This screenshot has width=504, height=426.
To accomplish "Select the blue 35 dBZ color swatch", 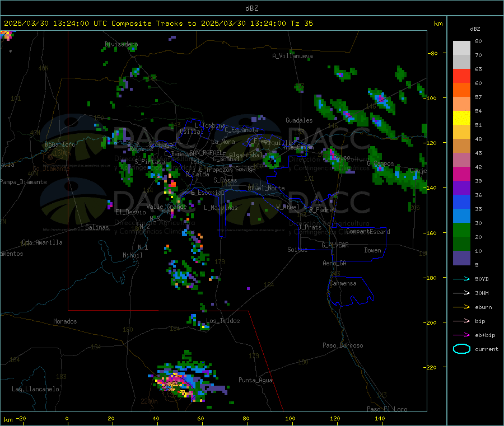I will pyautogui.click(x=461, y=202).
